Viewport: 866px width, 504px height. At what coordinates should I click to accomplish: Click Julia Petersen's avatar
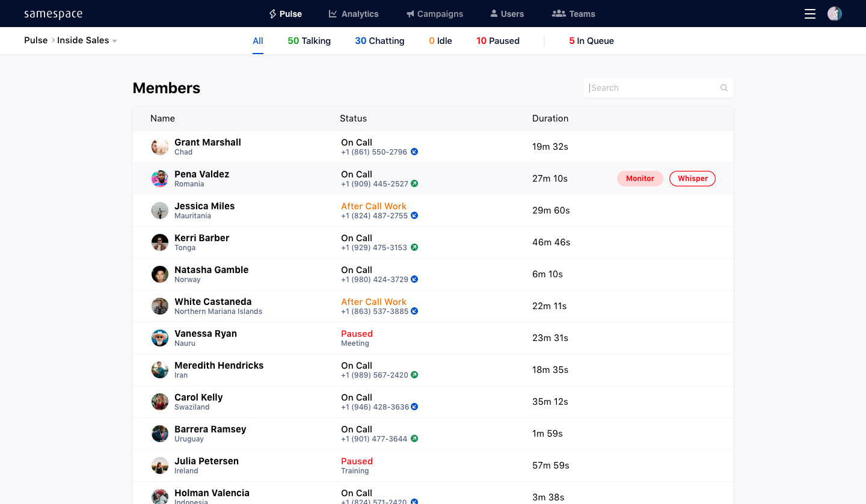[160, 466]
